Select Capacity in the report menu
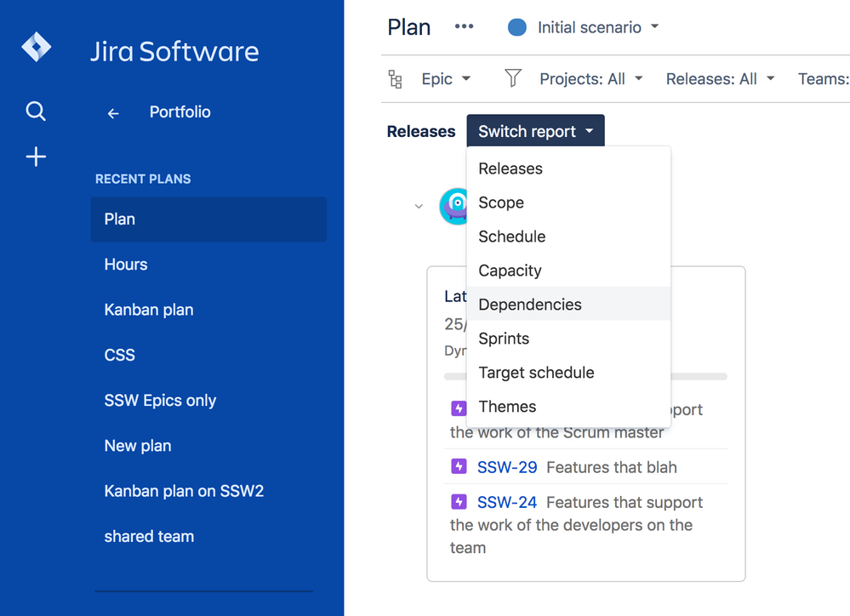The height and width of the screenshot is (616, 850). click(568, 271)
